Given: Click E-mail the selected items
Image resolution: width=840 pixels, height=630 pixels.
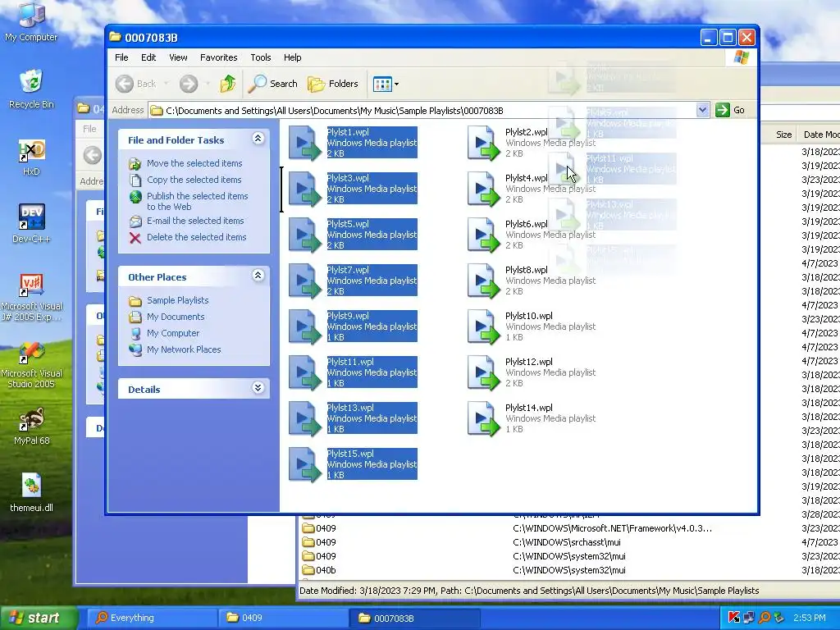Looking at the screenshot, I should 195,221.
